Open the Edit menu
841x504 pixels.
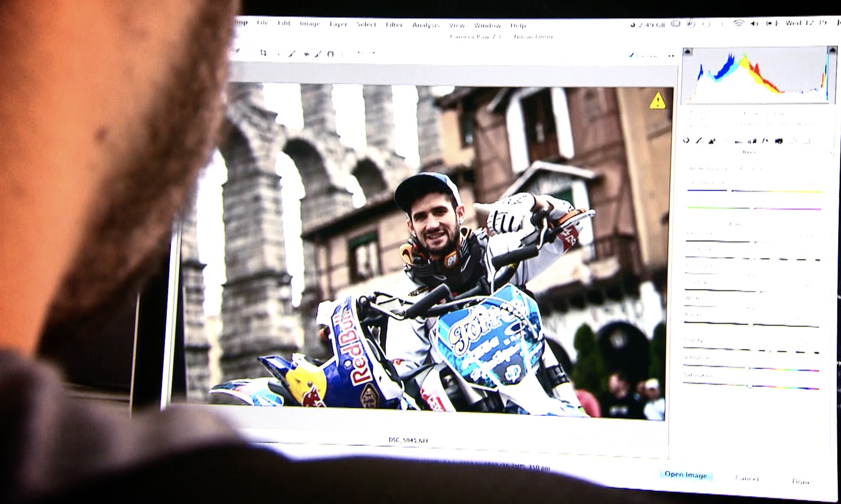click(284, 23)
